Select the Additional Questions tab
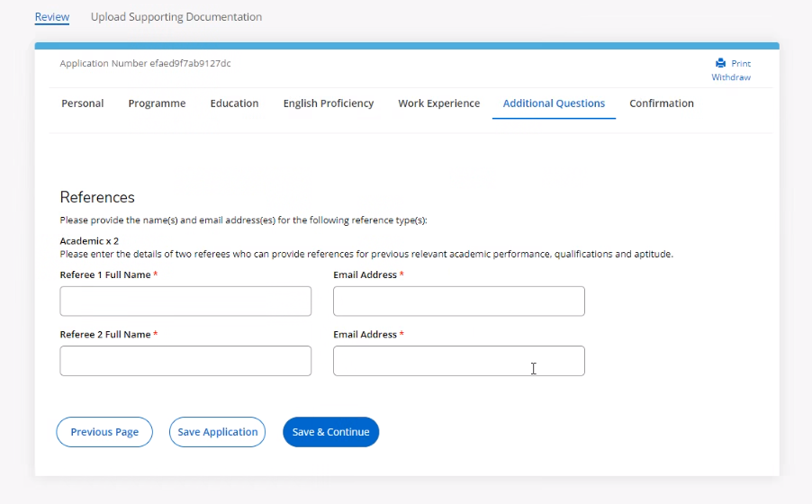 tap(554, 103)
